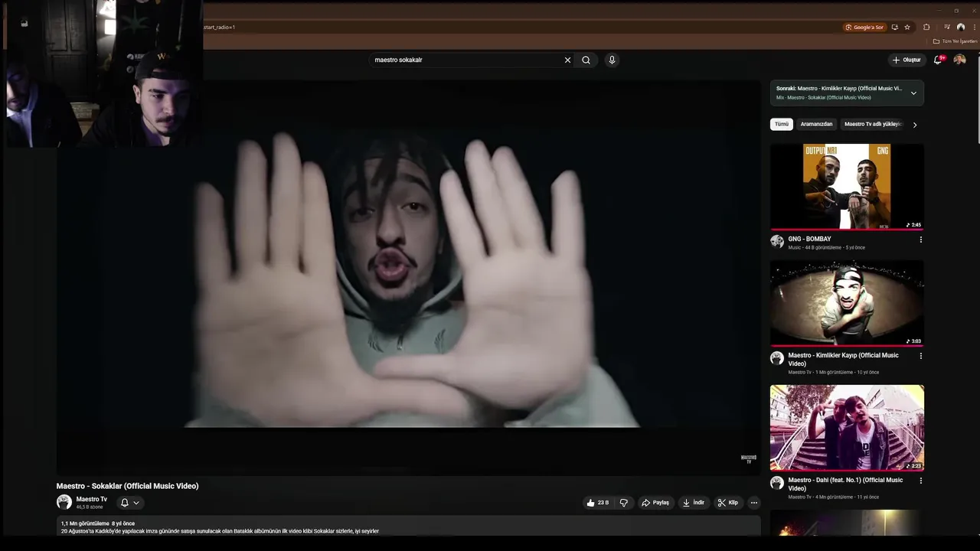Click the 46,5 B abone subscriber count
Viewport: 980px width, 551px height.
click(90, 507)
